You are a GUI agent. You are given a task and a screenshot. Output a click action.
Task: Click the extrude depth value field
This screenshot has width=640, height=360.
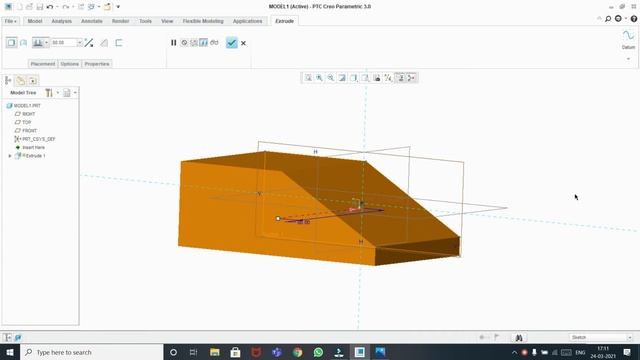[x=64, y=42]
